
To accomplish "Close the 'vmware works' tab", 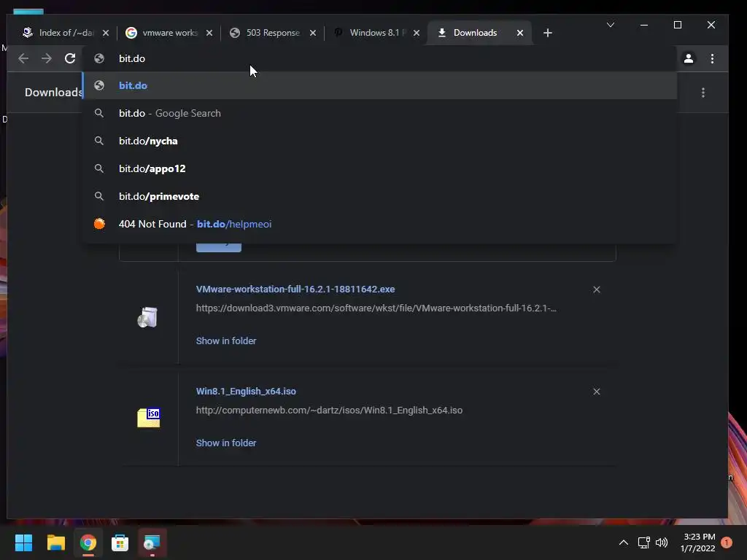I will (209, 33).
